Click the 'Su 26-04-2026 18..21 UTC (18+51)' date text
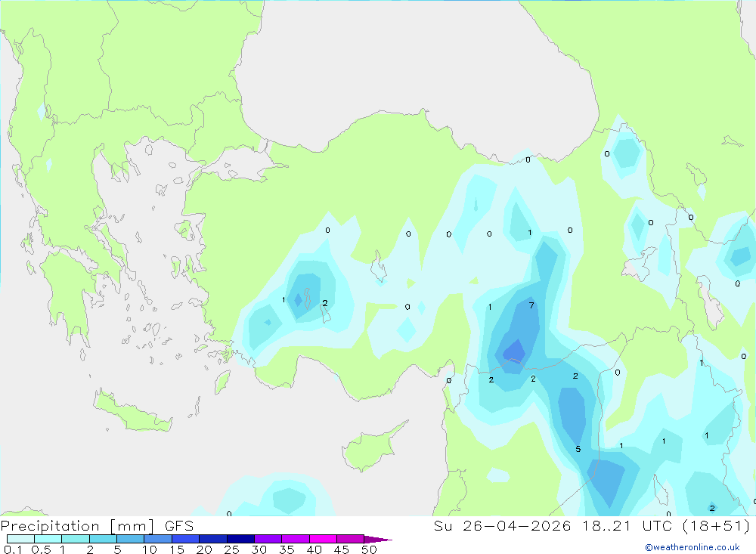 tap(592, 526)
